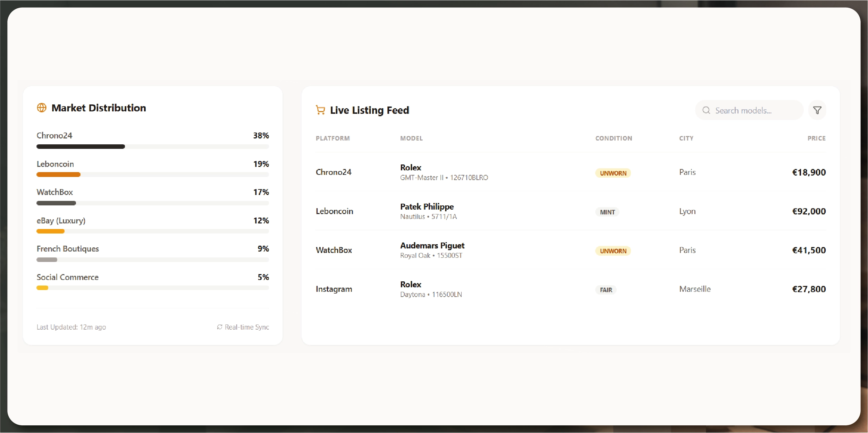
Task: Click the shopping cart icon
Action: pos(320,110)
